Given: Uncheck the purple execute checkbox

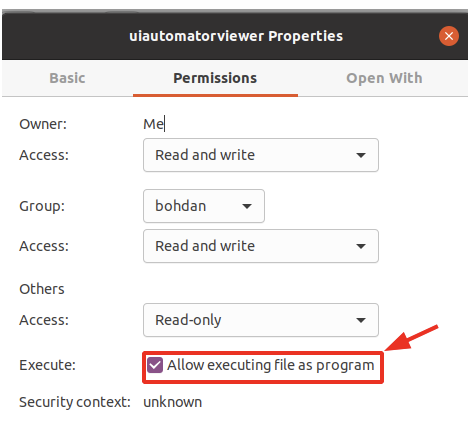Looking at the screenshot, I should pyautogui.click(x=155, y=365).
